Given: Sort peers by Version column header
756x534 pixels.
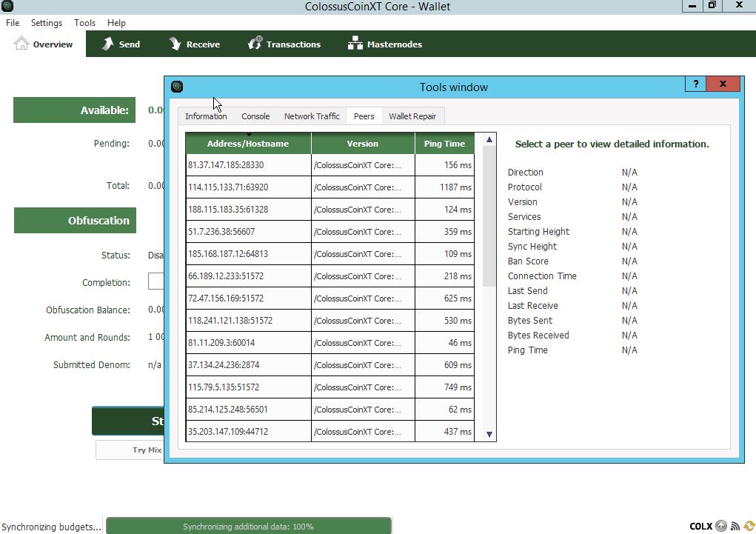Looking at the screenshot, I should tap(363, 143).
